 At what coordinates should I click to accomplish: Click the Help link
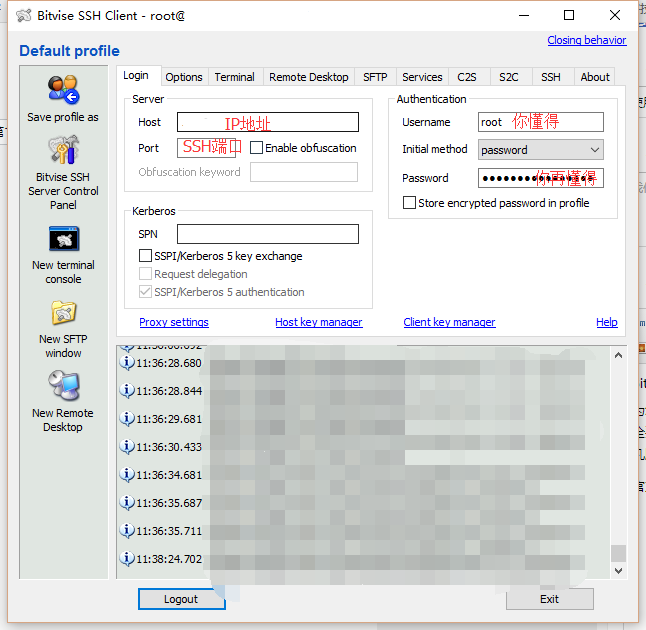coord(607,322)
